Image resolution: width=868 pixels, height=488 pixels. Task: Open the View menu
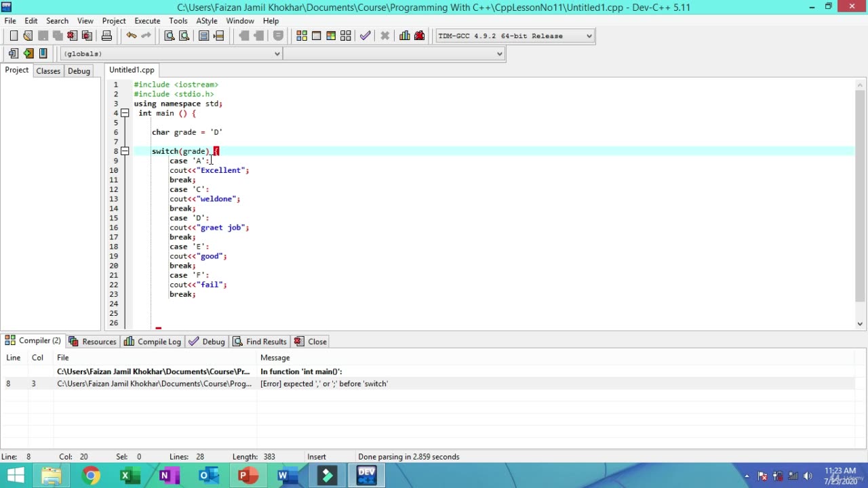tap(85, 21)
